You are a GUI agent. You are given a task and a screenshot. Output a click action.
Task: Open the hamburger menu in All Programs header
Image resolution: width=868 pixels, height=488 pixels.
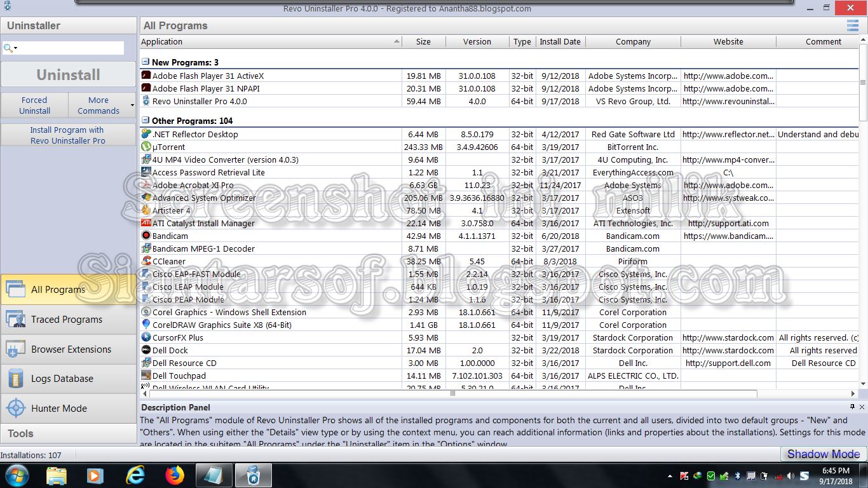pos(852,25)
